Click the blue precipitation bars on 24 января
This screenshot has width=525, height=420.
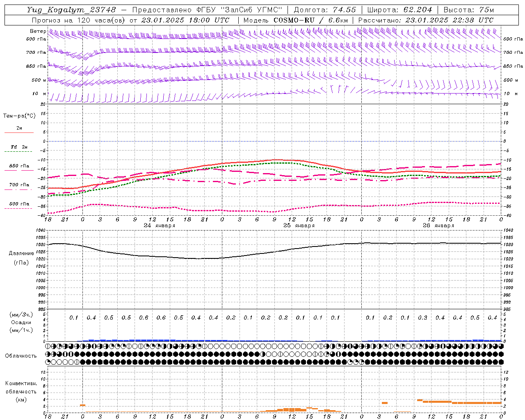click(x=152, y=340)
